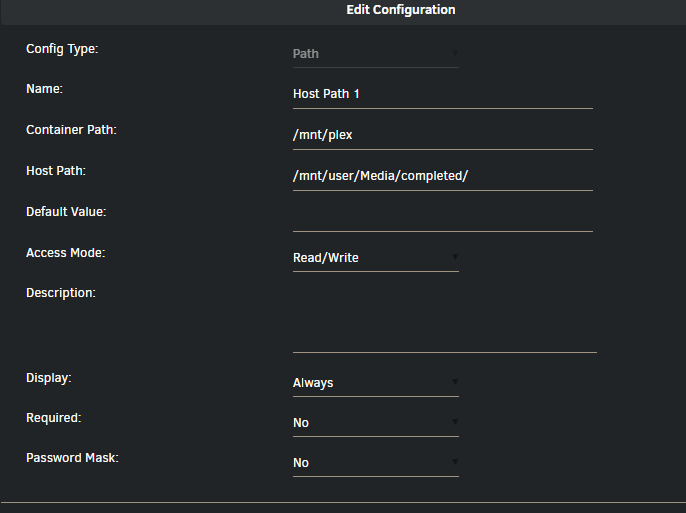
Task: Click the greyed-out Config Type Path dropdown
Action: 375,54
